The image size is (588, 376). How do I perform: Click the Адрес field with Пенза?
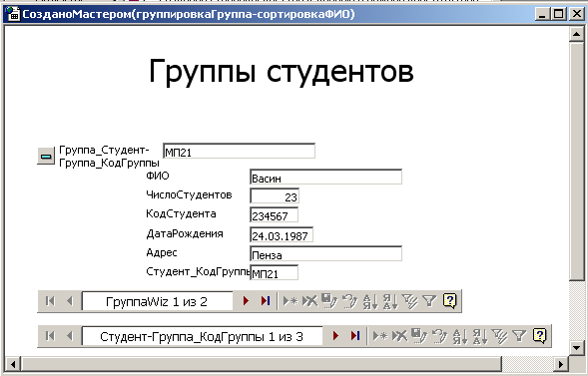point(325,253)
